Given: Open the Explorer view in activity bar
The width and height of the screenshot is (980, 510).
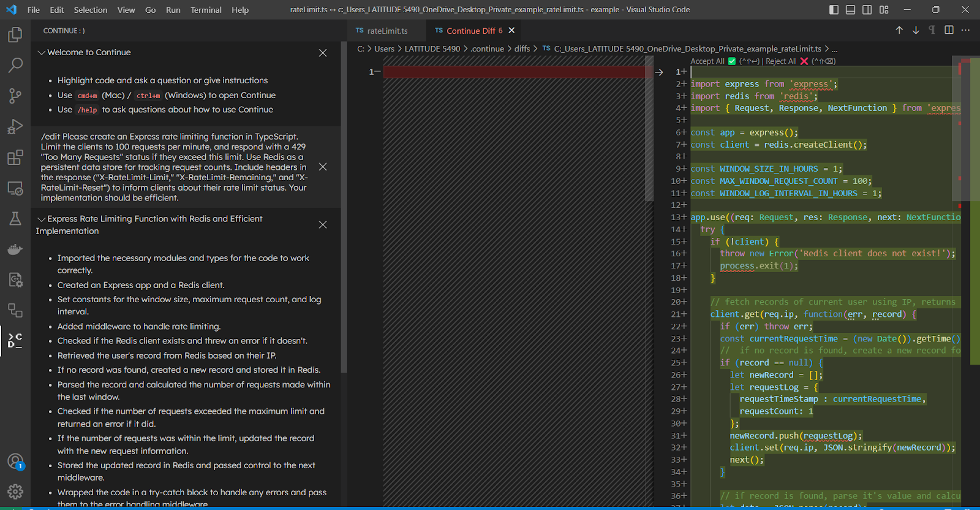Looking at the screenshot, I should tap(15, 35).
